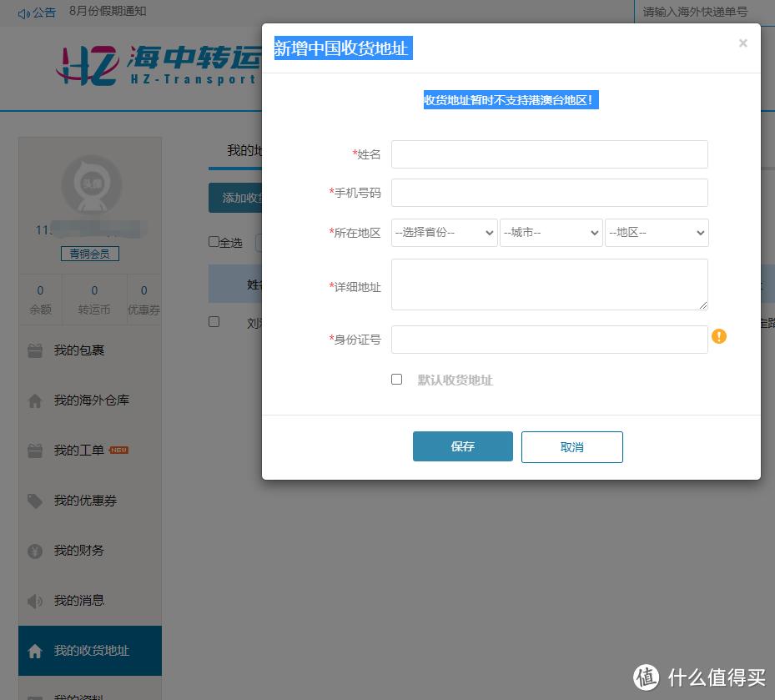Image resolution: width=775 pixels, height=700 pixels.
Task: Click the orange warning icon beside 身份证号
Action: click(x=719, y=336)
